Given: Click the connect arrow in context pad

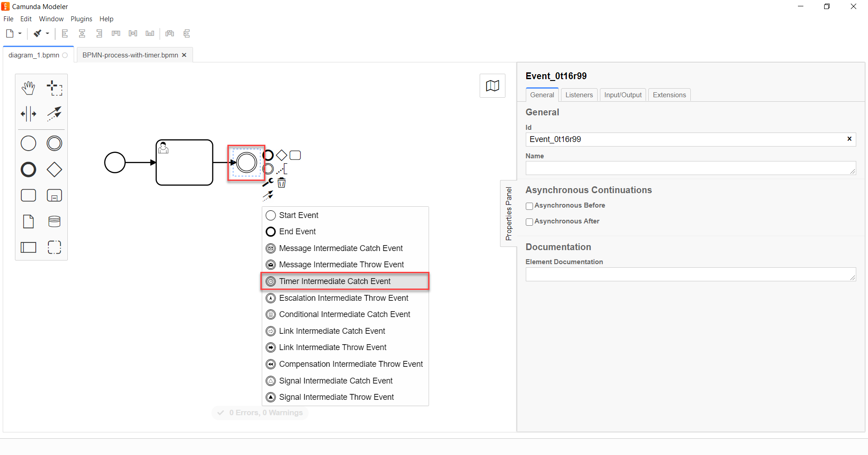Looking at the screenshot, I should 268,196.
